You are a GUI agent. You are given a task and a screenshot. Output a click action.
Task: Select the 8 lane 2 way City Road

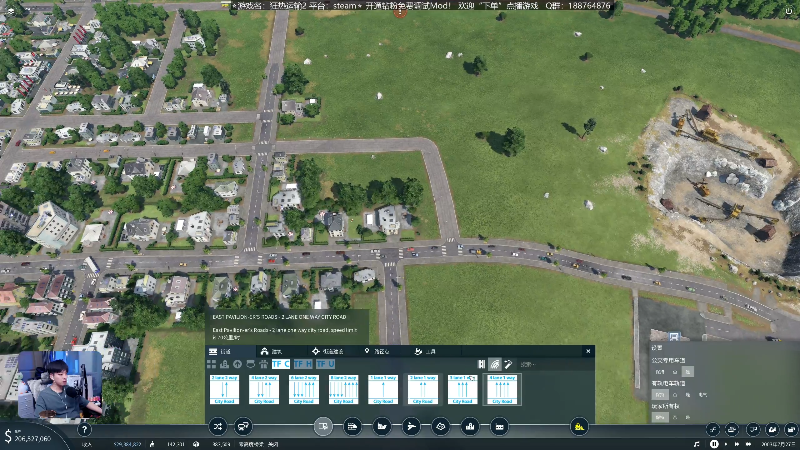pos(343,389)
